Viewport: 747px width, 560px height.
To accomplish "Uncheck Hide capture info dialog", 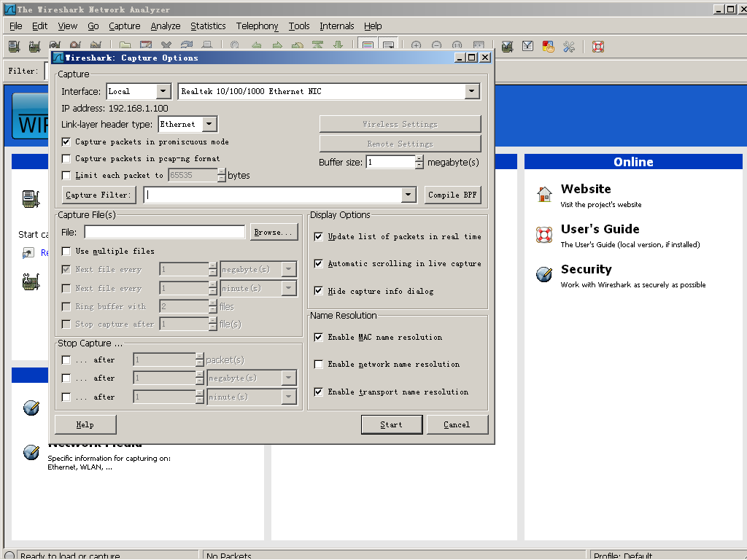I will click(319, 291).
